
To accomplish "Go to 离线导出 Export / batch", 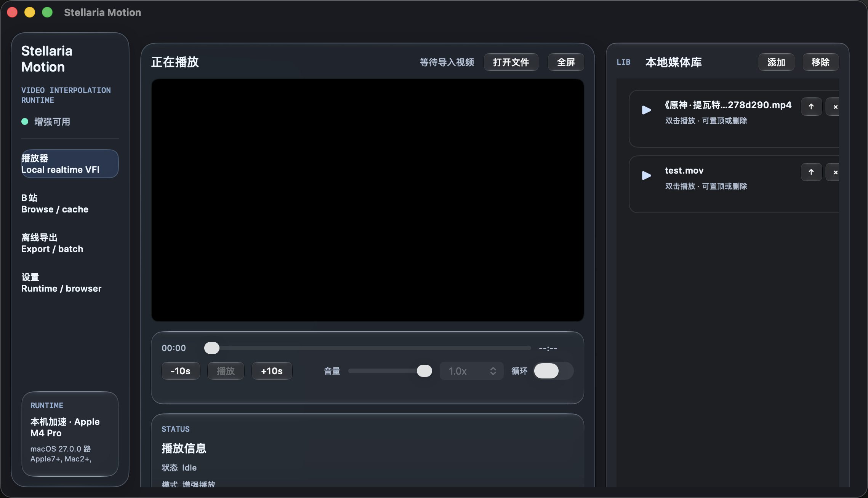I will (70, 243).
